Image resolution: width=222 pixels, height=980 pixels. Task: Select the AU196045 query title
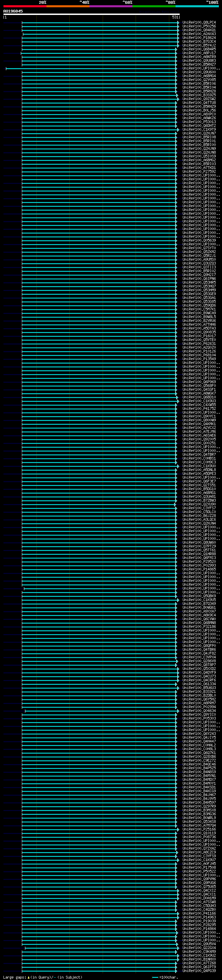(13, 11)
